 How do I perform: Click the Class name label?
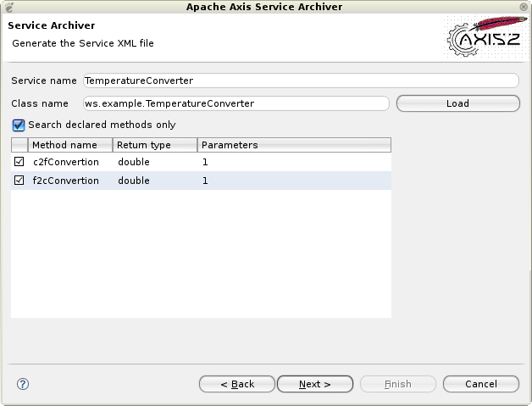tap(40, 103)
